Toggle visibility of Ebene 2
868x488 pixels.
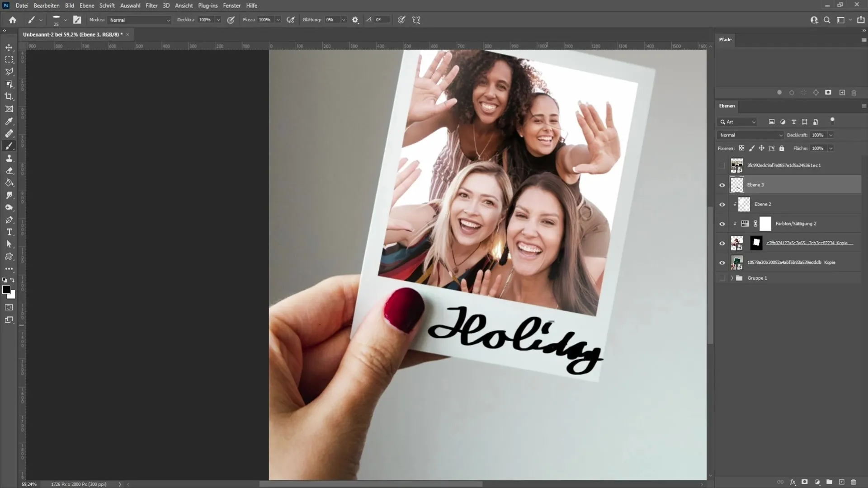(722, 204)
